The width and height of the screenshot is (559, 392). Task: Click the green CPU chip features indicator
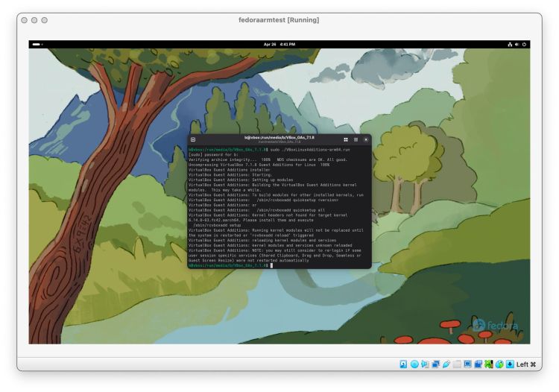pos(489,364)
